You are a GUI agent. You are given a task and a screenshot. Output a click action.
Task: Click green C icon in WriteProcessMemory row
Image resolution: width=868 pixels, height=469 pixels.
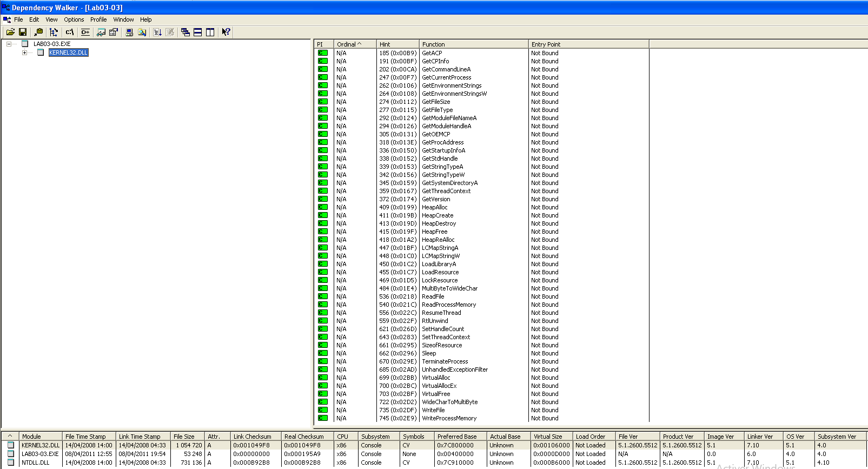(322, 418)
